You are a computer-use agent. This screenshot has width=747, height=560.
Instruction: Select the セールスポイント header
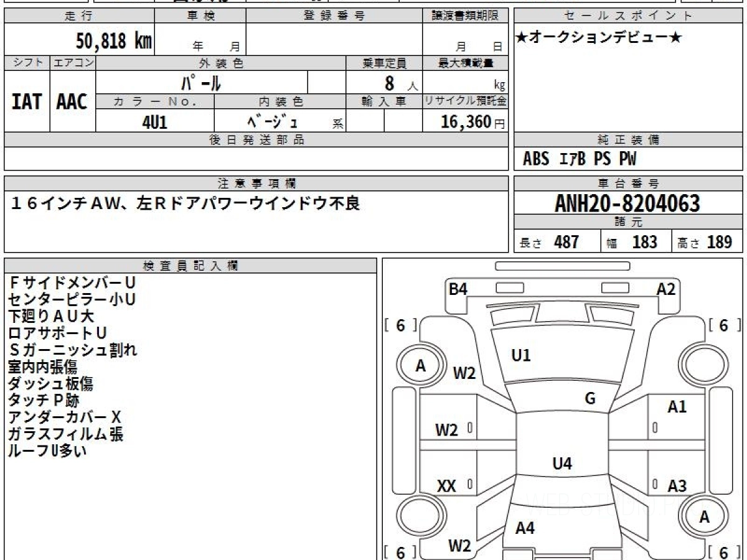[629, 16]
